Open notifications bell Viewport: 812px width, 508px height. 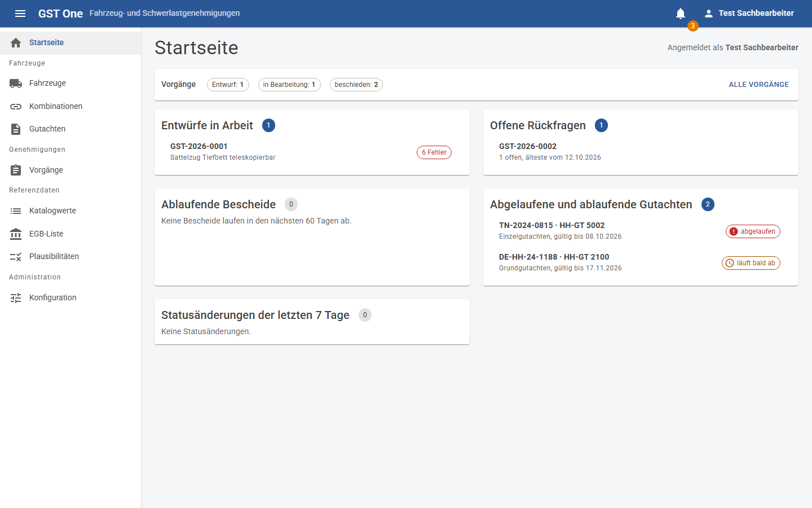(x=681, y=14)
